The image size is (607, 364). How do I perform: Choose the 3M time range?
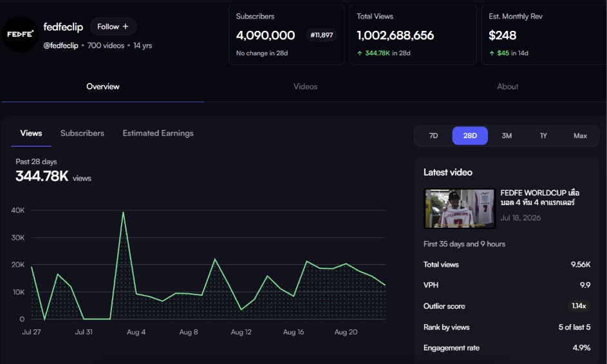507,136
